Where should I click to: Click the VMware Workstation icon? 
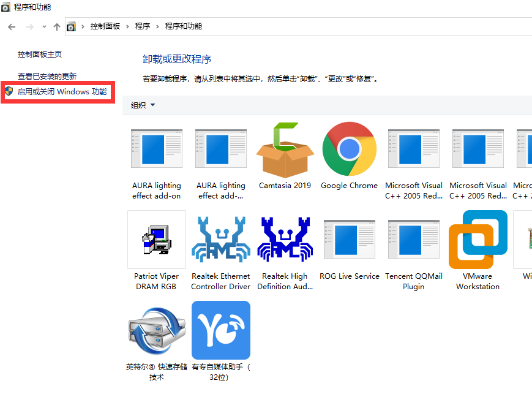click(x=478, y=240)
